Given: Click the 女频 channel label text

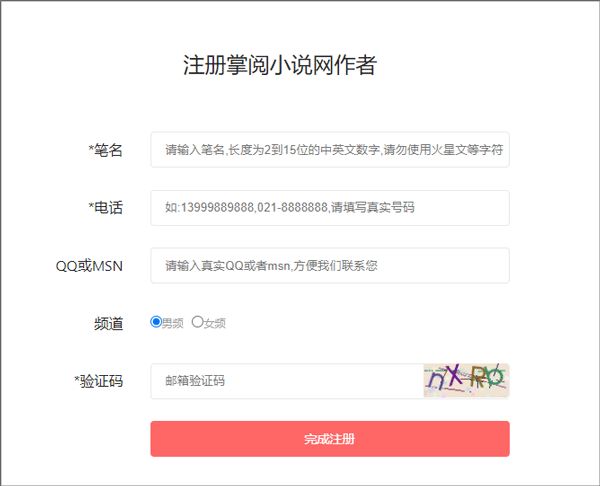Looking at the screenshot, I should tap(215, 323).
